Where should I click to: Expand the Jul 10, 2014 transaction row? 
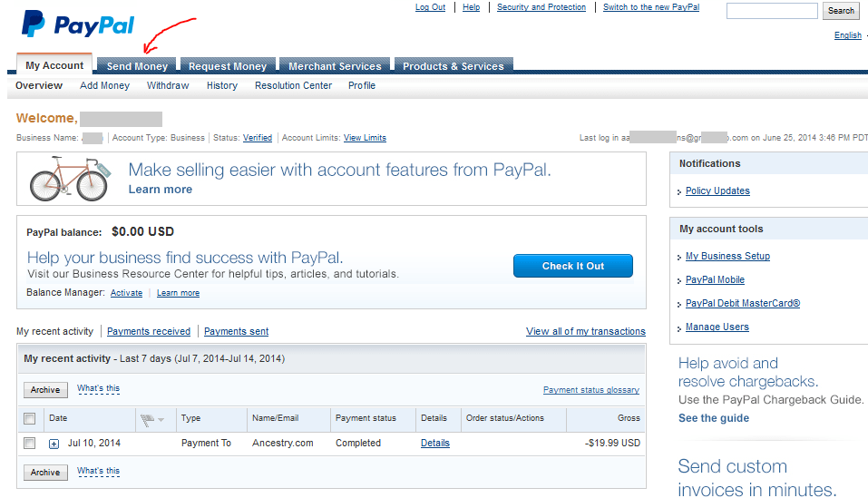[54, 444]
